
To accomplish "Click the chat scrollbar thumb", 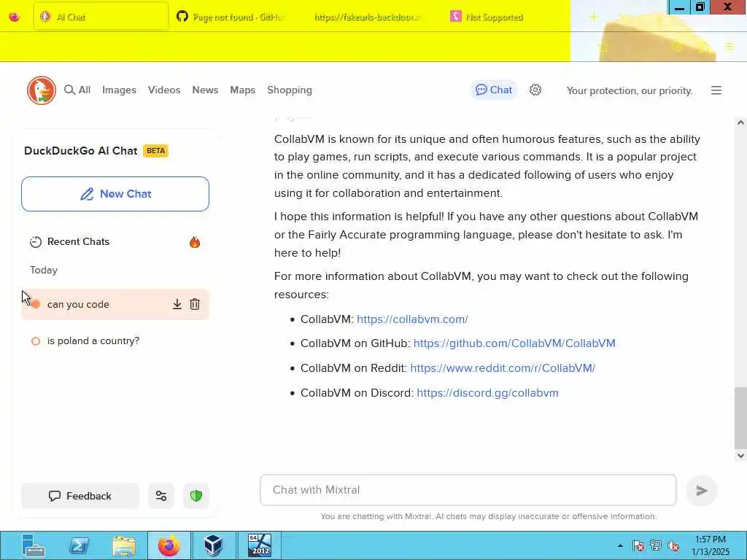I will (740, 418).
